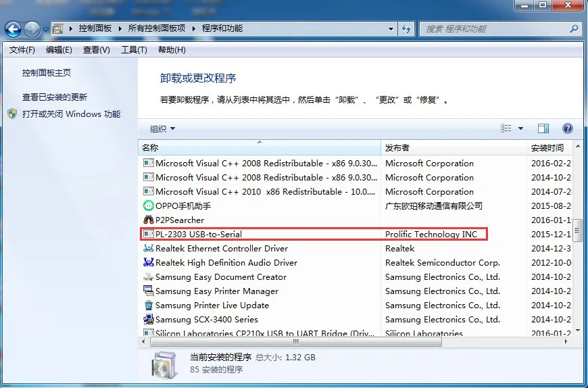Click the Refresh button
Screen dimensions: 588x388
[406, 29]
